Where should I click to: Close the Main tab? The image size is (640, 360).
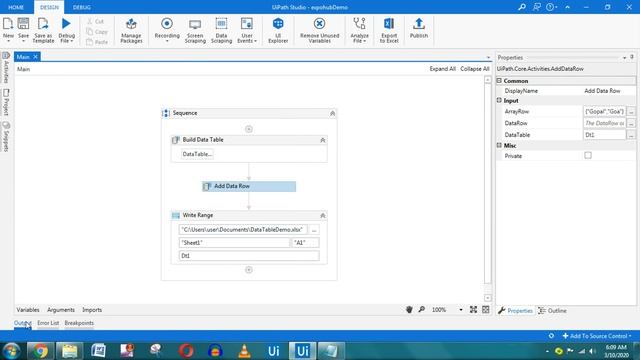36,57
